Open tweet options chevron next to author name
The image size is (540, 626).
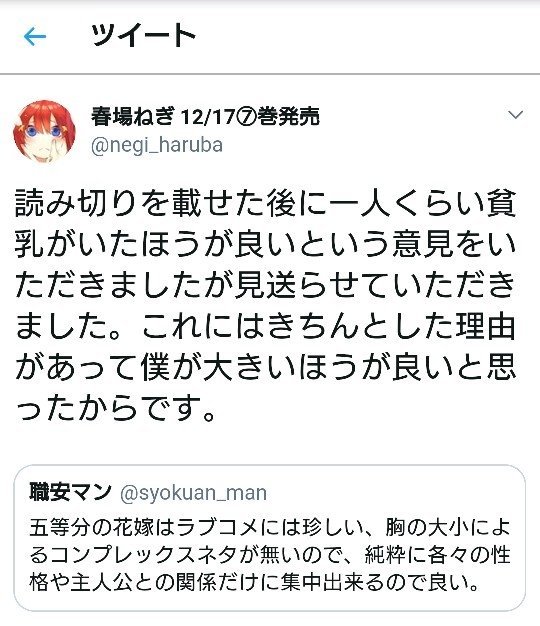click(x=516, y=115)
